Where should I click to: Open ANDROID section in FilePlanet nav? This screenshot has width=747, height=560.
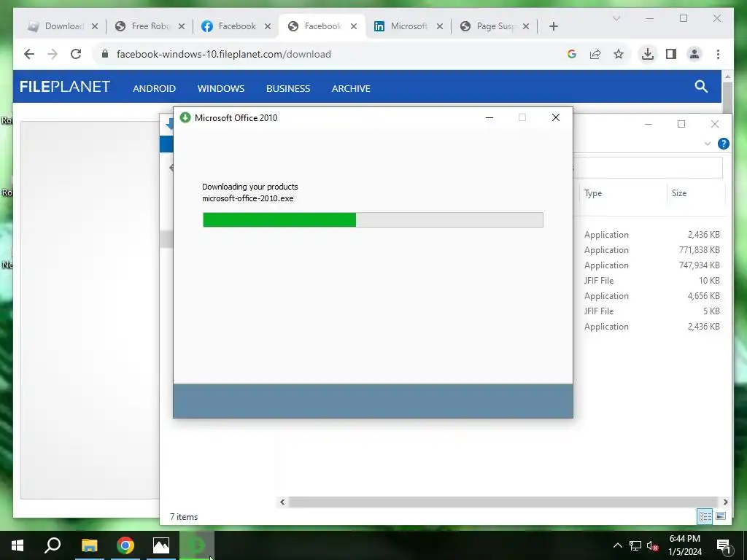pyautogui.click(x=155, y=88)
